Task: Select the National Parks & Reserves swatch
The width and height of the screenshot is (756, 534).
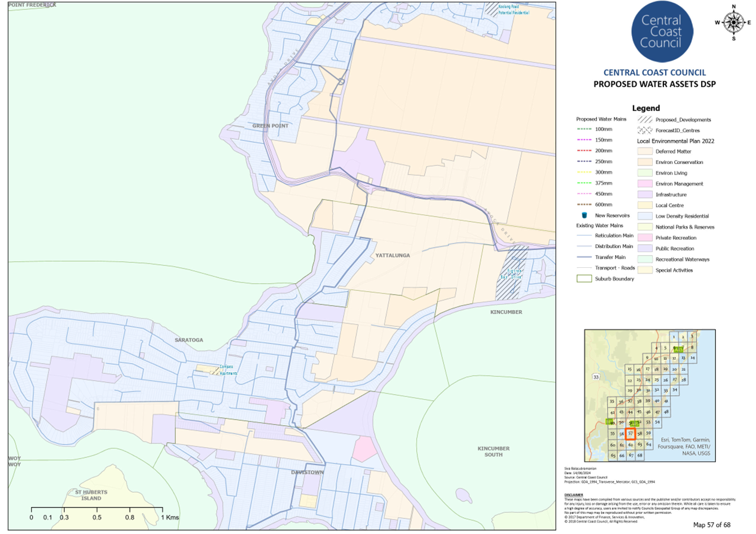Action: point(645,227)
